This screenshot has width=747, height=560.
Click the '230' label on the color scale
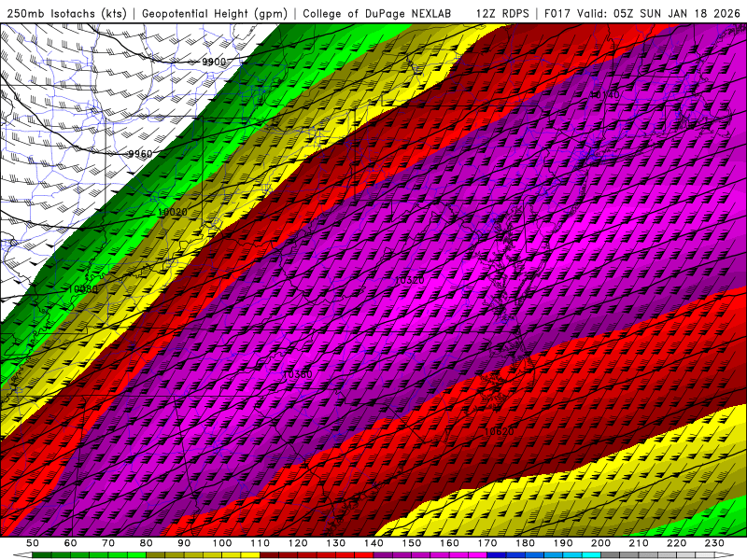[715, 543]
